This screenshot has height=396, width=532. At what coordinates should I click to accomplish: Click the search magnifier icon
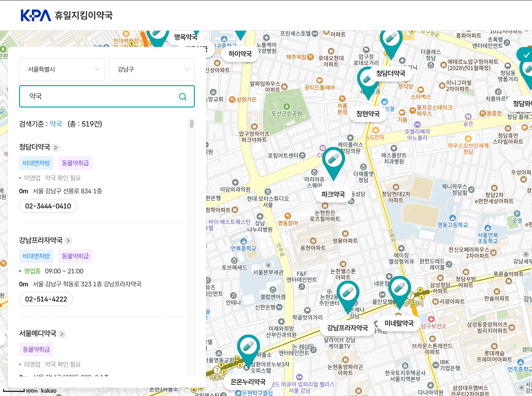[x=183, y=97]
